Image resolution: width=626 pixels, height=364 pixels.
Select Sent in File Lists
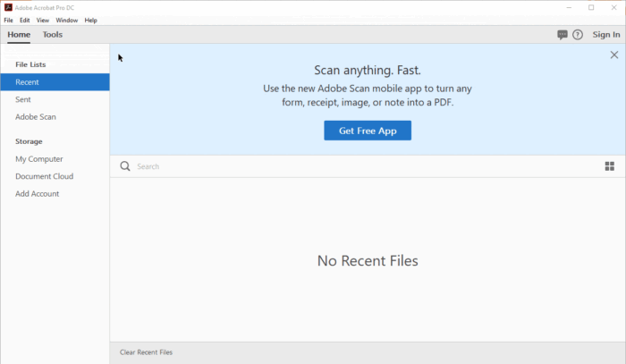pos(23,99)
